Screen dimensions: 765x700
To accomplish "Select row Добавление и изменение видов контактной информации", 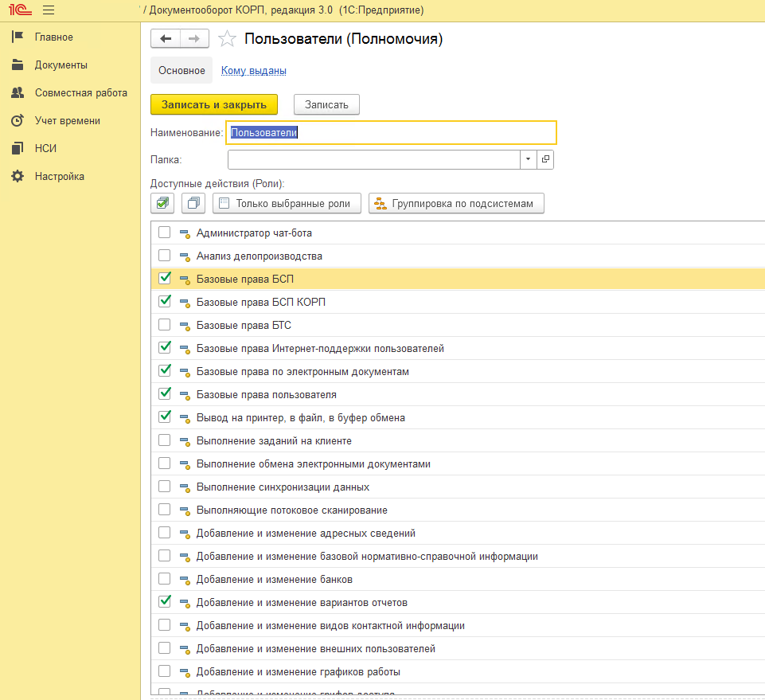I will click(458, 626).
